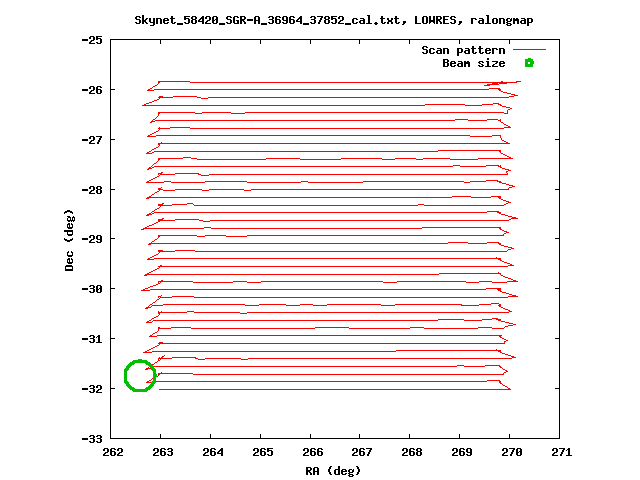
Task: Click the -31 Dec axis tick label
Action: (92, 339)
